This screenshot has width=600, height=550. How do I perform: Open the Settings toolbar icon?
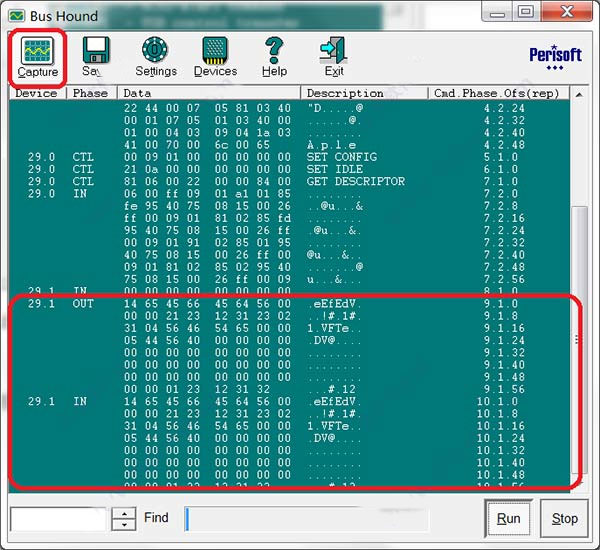pos(156,56)
